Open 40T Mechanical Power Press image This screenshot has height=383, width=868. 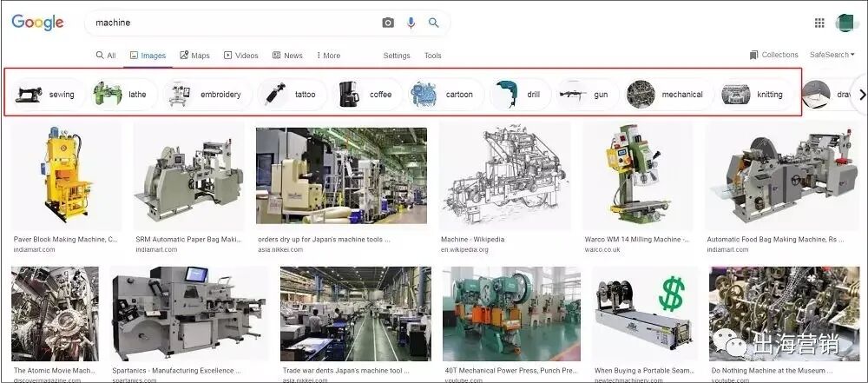coord(512,314)
